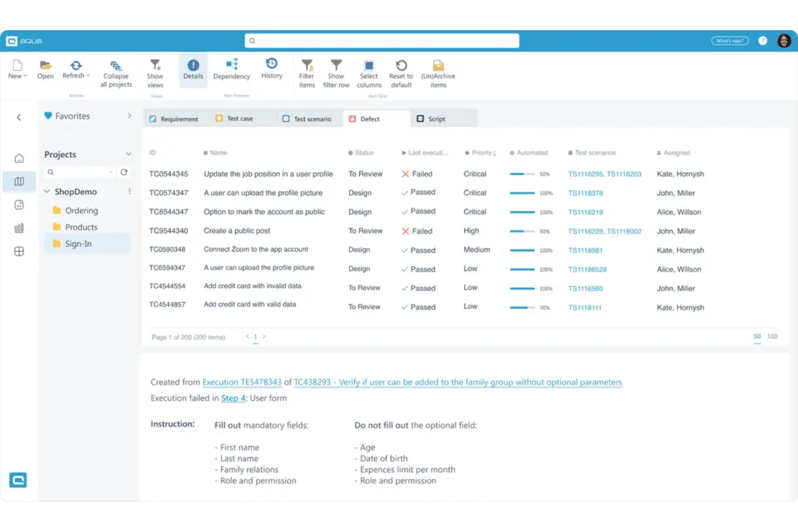
Task: Open the bar chart reports icon in the sidebar
Action: click(19, 228)
